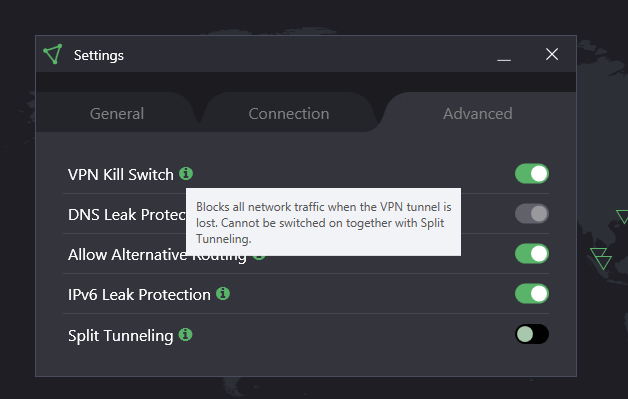Image resolution: width=628 pixels, height=399 pixels.
Task: Click the Split Tunneling info icon
Action: pyautogui.click(x=185, y=335)
